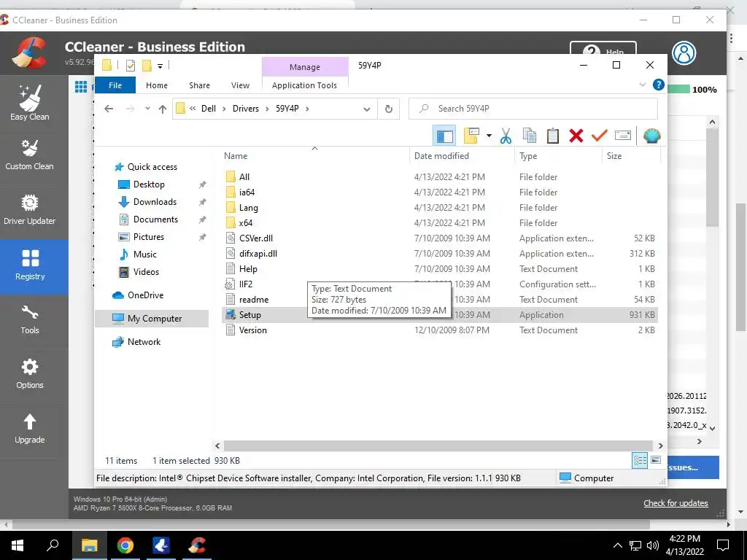Screen dimensions: 747x560
Task: Sort by the Name column header
Action: (x=314, y=156)
